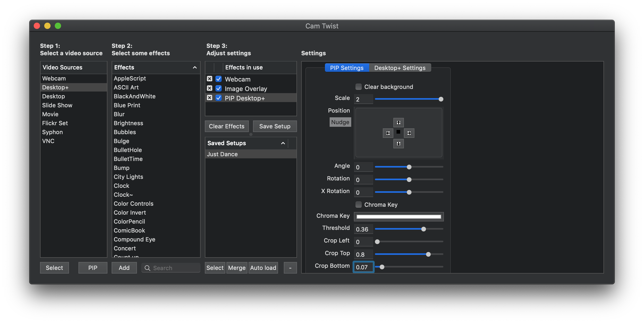Select bottom-center position grid icon
The width and height of the screenshot is (644, 323).
click(x=398, y=143)
